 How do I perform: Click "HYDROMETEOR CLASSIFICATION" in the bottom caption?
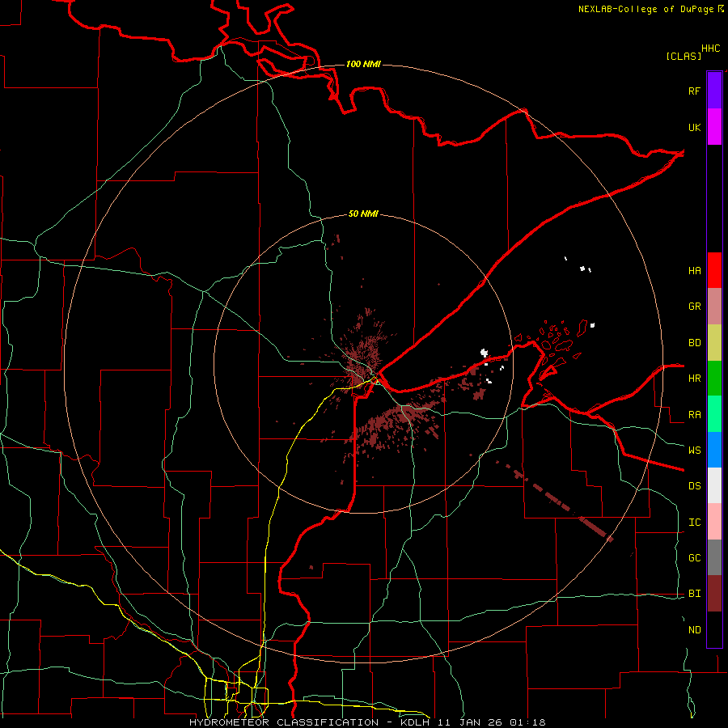tap(284, 722)
